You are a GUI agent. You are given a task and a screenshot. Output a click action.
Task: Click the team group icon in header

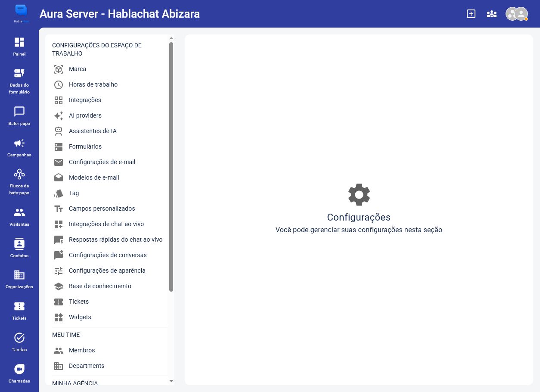pyautogui.click(x=492, y=14)
